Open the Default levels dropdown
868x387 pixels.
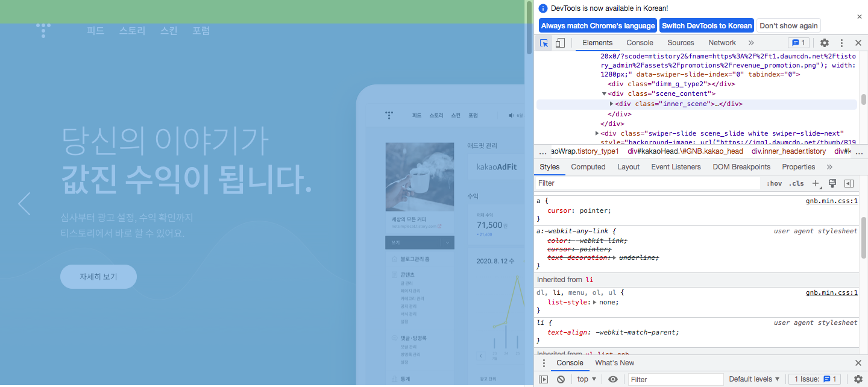coord(754,379)
